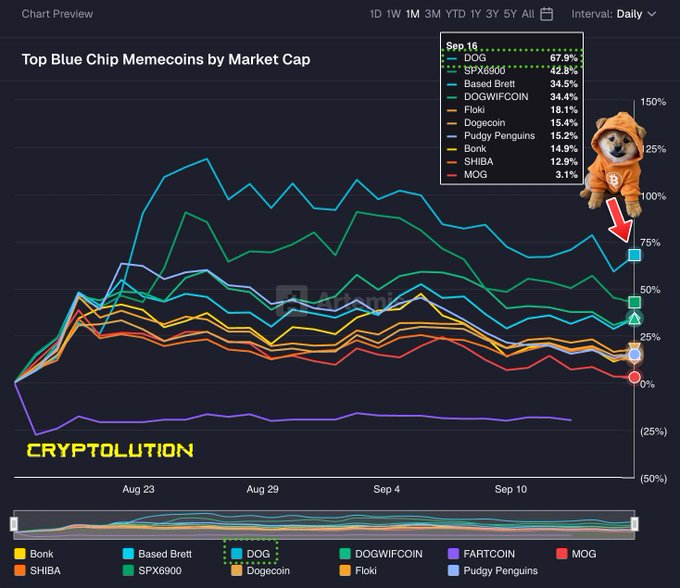Click DOG blue square end marker

634,255
